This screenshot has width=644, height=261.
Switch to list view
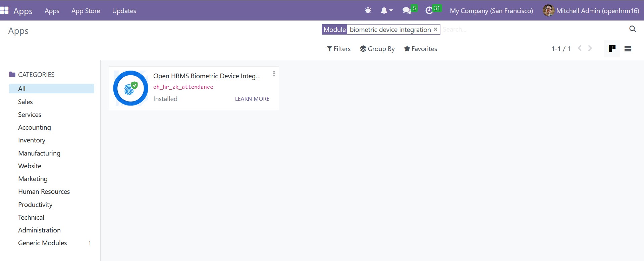click(x=628, y=49)
